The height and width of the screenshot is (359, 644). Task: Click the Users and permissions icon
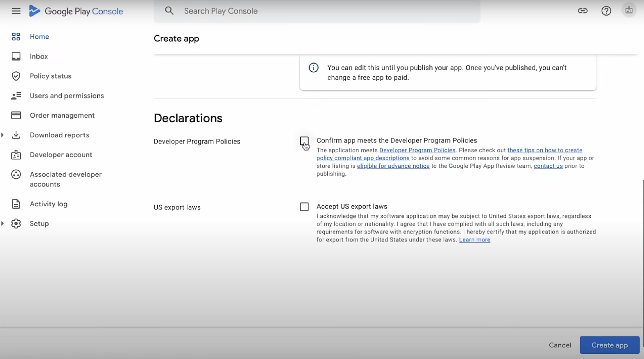coord(16,96)
